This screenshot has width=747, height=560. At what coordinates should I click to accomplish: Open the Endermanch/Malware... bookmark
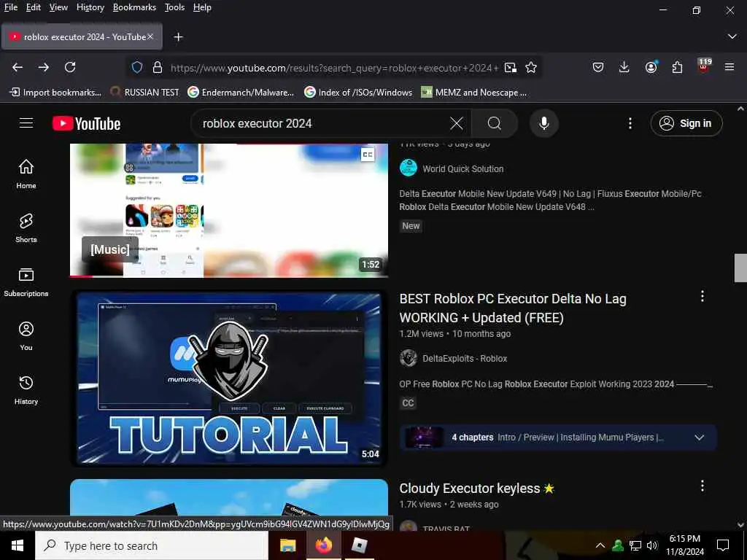pos(241,93)
